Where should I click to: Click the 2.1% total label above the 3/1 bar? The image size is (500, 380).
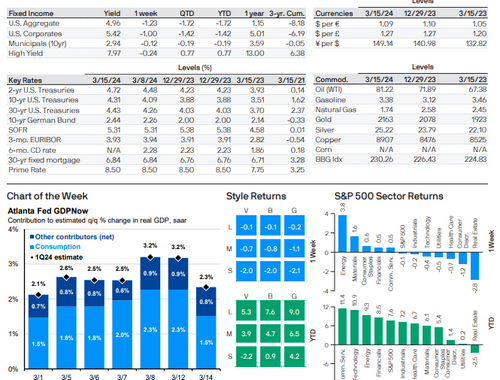pos(38,284)
